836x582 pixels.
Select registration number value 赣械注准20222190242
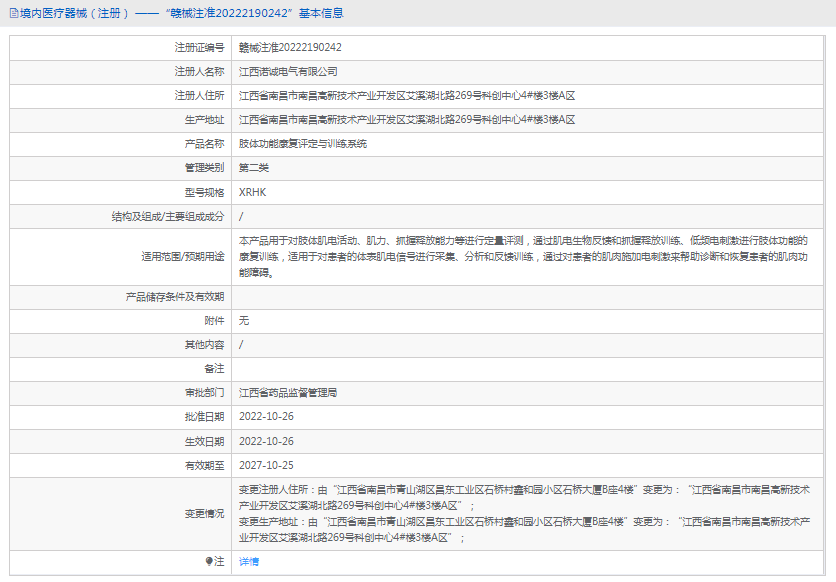290,47
